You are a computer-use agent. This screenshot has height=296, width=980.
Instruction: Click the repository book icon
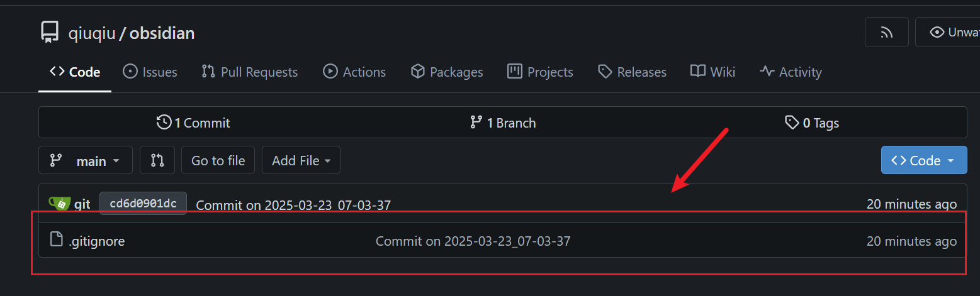click(x=48, y=32)
